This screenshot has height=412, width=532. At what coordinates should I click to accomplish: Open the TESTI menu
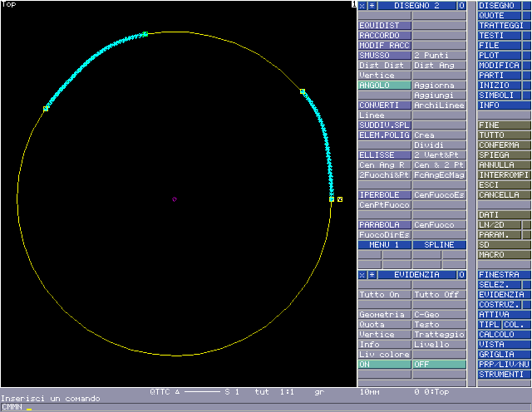coord(500,35)
